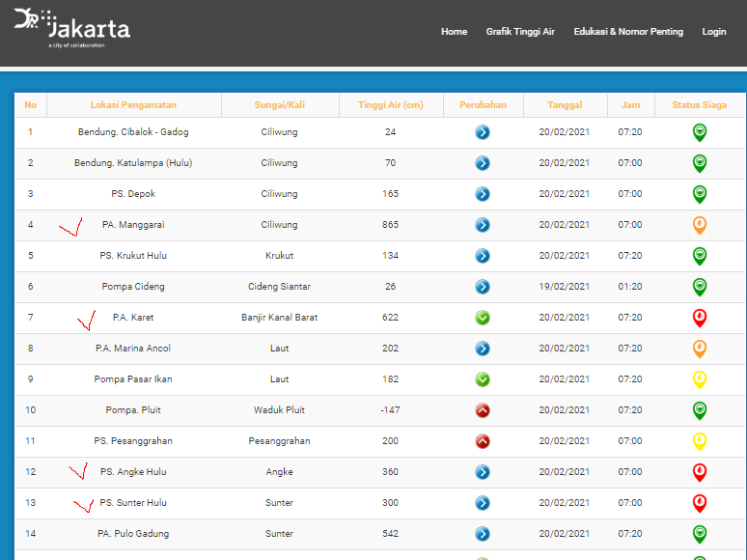Image resolution: width=747 pixels, height=560 pixels.
Task: Click the Lokasi Pengamatan column header
Action: pos(133,105)
